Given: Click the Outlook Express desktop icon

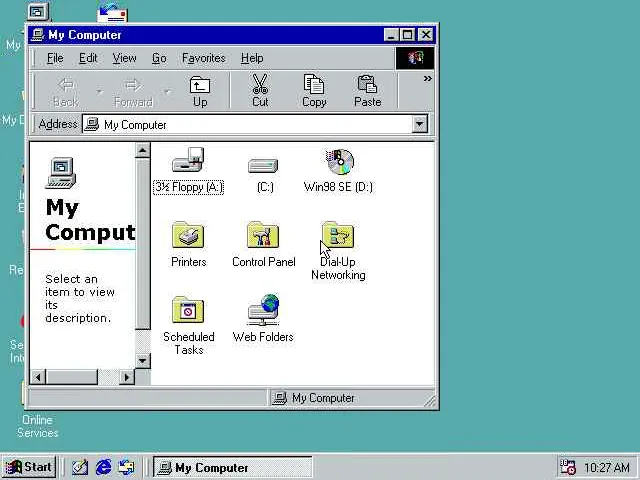Looking at the screenshot, I should pyautogui.click(x=113, y=14).
